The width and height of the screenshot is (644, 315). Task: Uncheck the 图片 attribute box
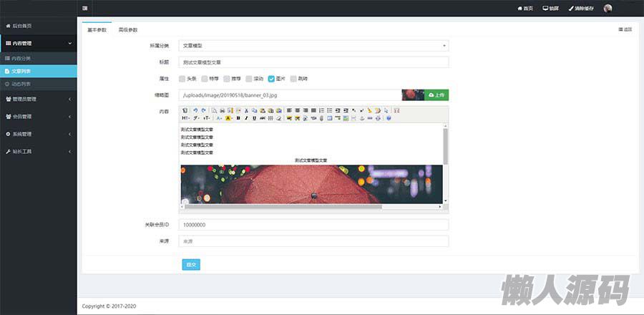click(271, 79)
